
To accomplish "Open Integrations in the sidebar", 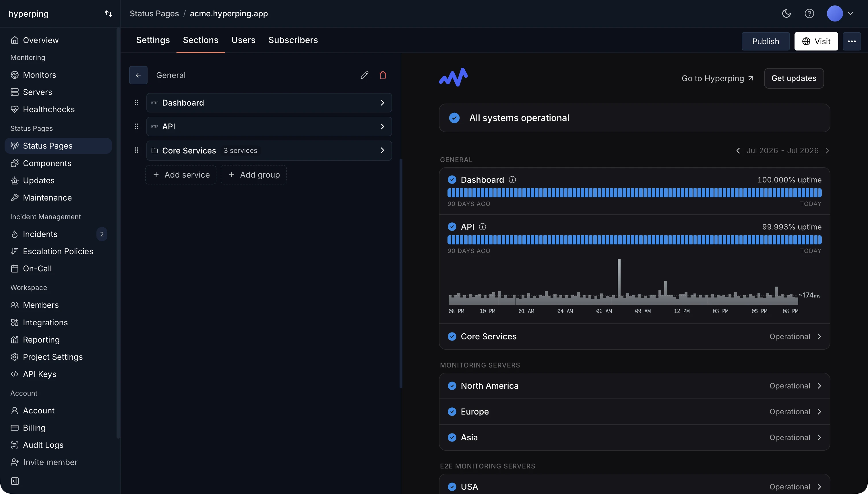I will 58,322.
